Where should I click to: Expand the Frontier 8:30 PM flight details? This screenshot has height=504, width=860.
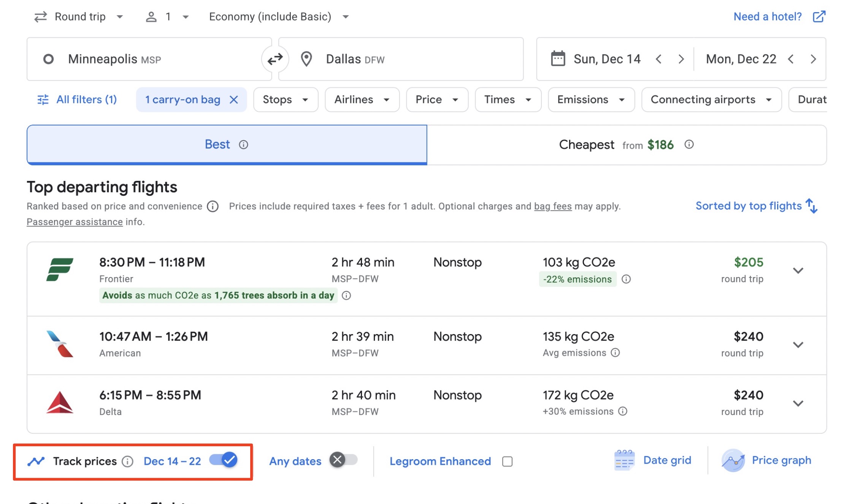pos(798,271)
